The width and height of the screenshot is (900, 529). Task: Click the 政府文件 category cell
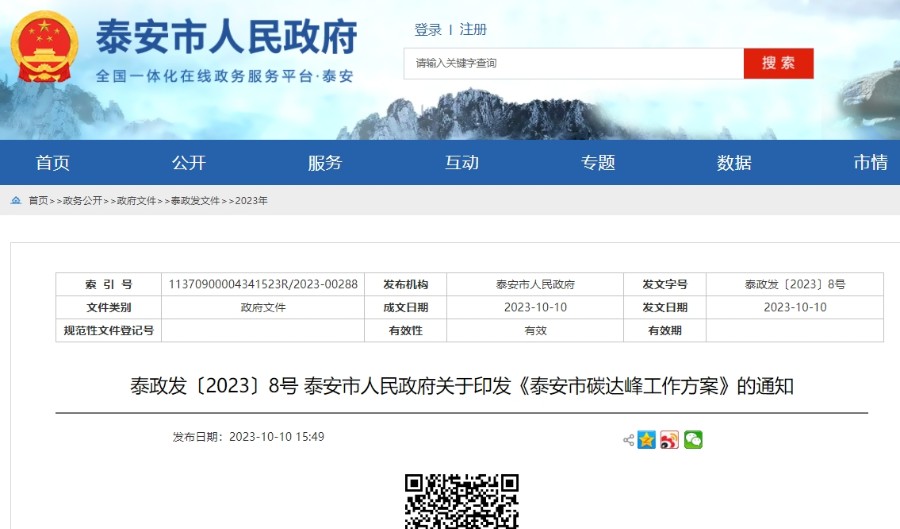263,308
